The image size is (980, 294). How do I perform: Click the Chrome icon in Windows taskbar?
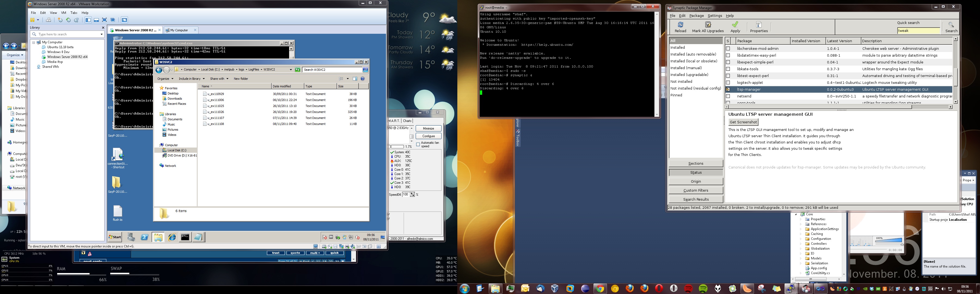click(x=600, y=289)
